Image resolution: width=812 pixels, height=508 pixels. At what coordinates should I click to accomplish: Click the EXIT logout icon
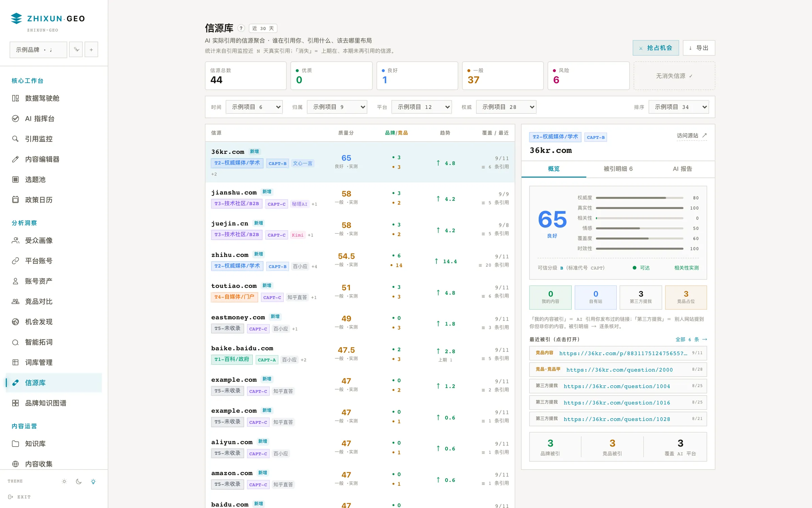click(10, 497)
